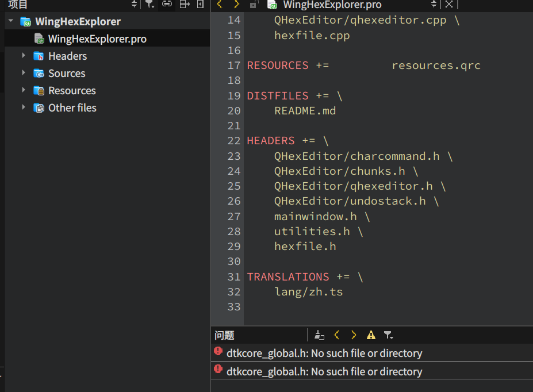Image resolution: width=533 pixels, height=392 pixels.
Task: Go to previous issue
Action: 337,335
